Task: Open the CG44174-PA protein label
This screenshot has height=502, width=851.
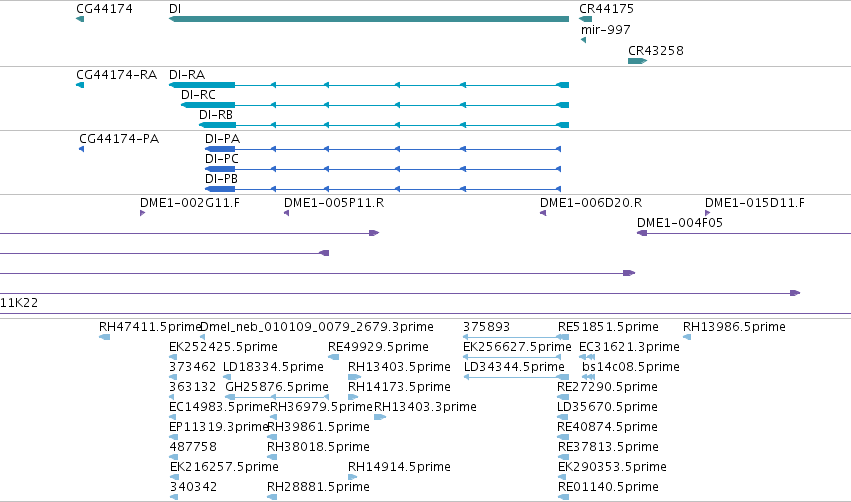Action: point(119,139)
